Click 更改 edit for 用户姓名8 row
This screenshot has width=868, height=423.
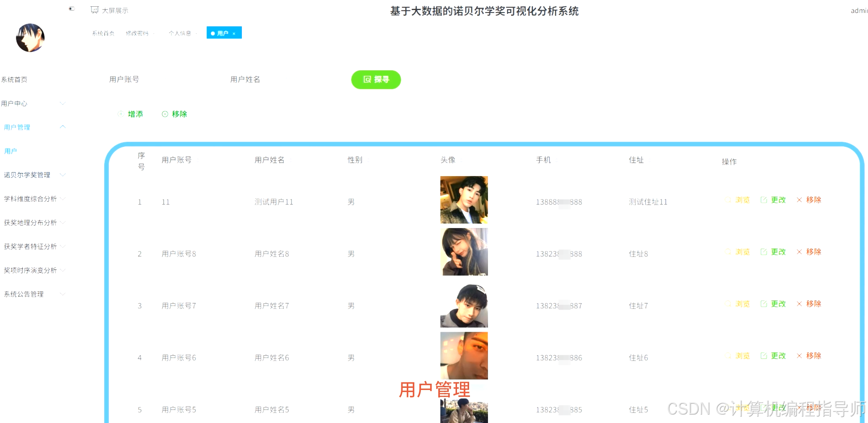(x=773, y=252)
